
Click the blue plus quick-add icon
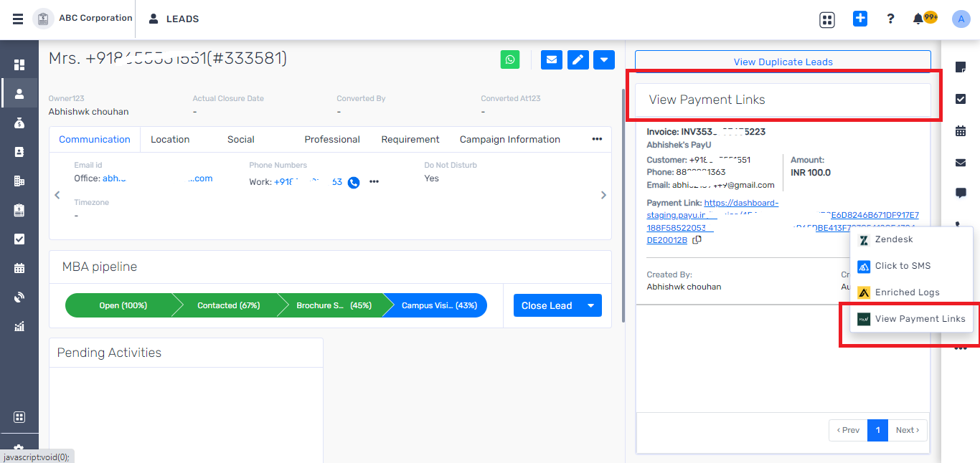point(859,19)
